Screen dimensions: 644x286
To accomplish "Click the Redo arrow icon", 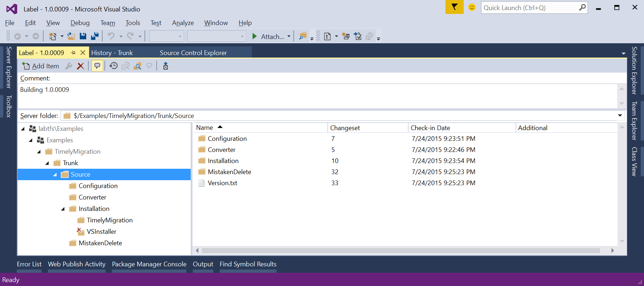I will coord(130,36).
